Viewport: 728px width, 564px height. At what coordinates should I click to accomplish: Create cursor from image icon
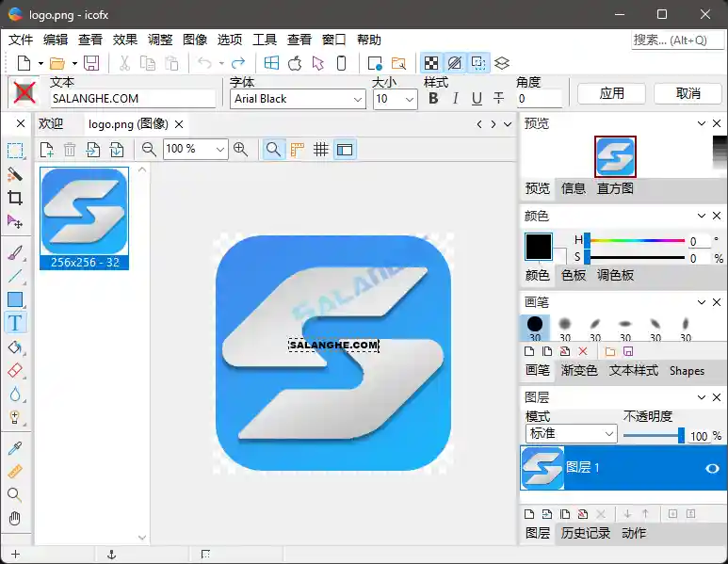coord(318,63)
